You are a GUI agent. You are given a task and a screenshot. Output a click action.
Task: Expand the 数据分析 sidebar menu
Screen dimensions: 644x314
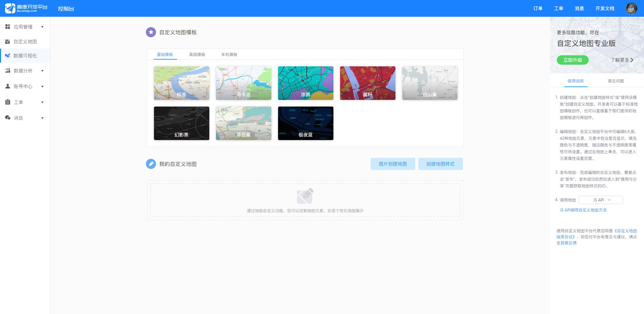pyautogui.click(x=42, y=70)
